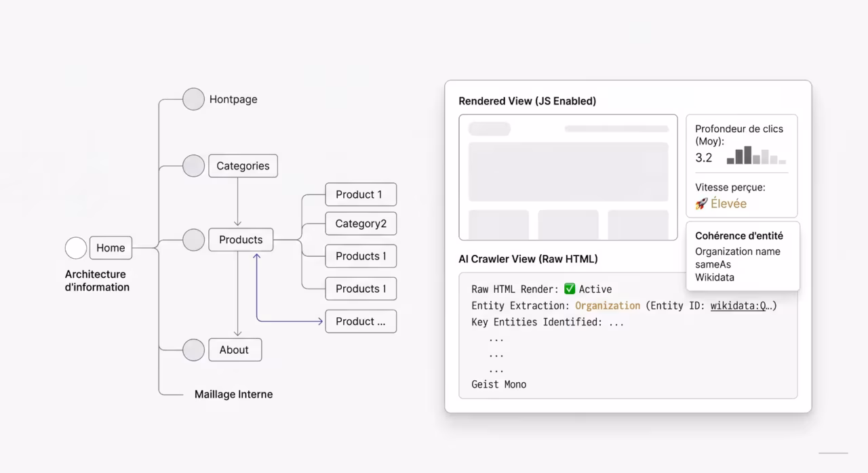Image resolution: width=868 pixels, height=473 pixels.
Task: Click the circle beside Categories
Action: [x=193, y=166]
